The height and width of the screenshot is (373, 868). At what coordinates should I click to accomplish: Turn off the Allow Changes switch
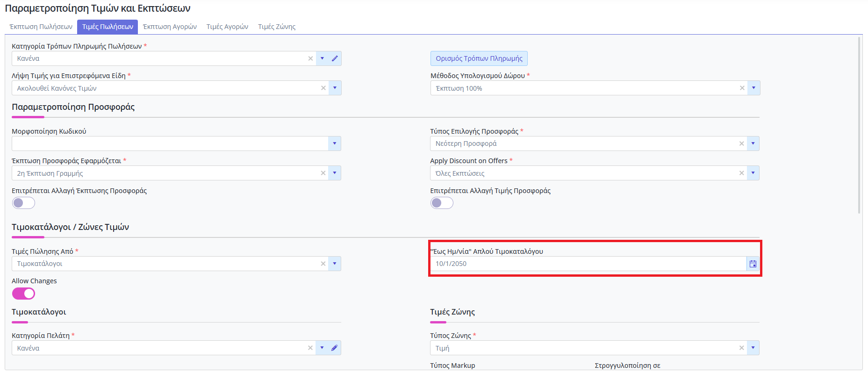(23, 294)
